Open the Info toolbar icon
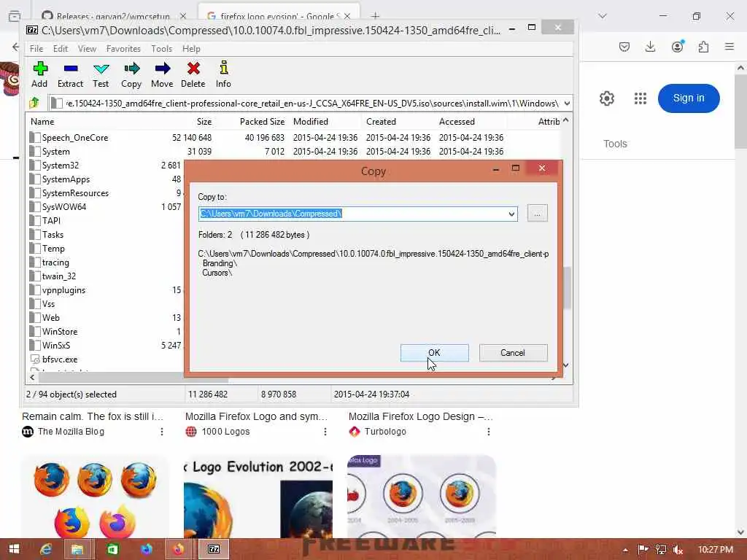This screenshot has height=560, width=747. point(223,74)
